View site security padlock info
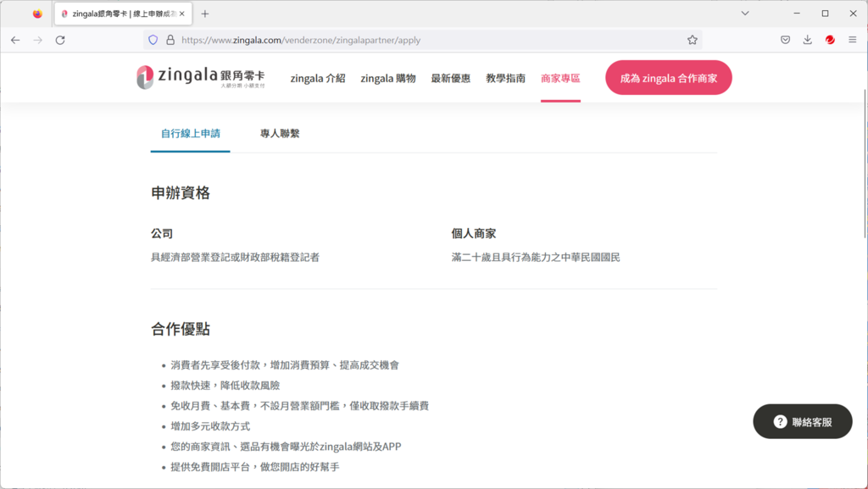 [x=170, y=40]
